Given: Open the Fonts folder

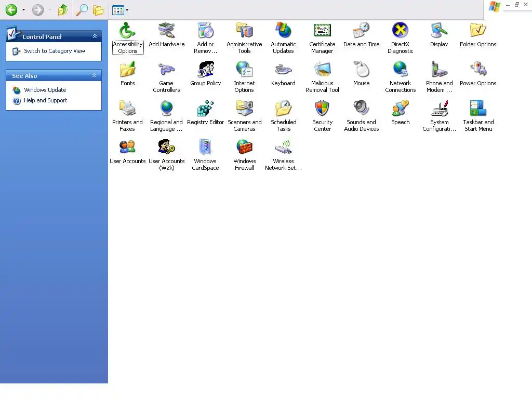Looking at the screenshot, I should pyautogui.click(x=128, y=74).
